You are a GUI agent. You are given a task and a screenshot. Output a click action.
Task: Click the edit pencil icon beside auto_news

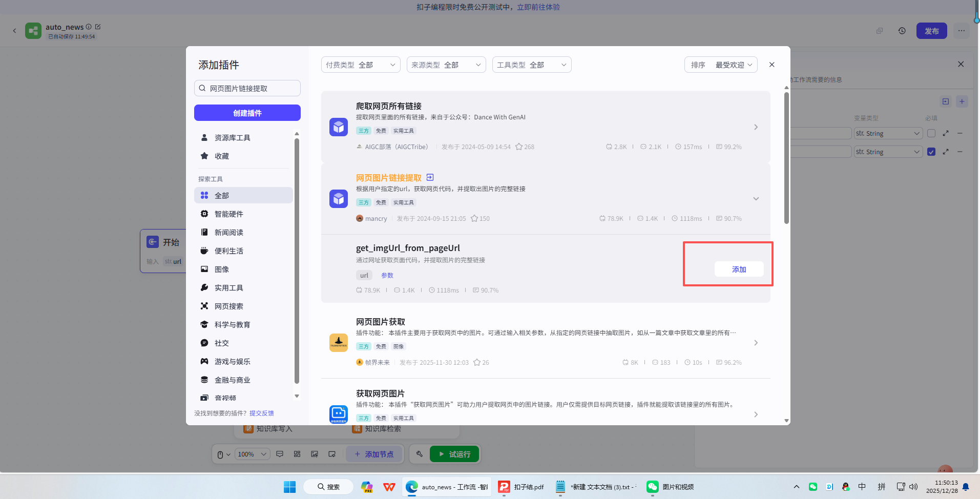click(x=98, y=27)
